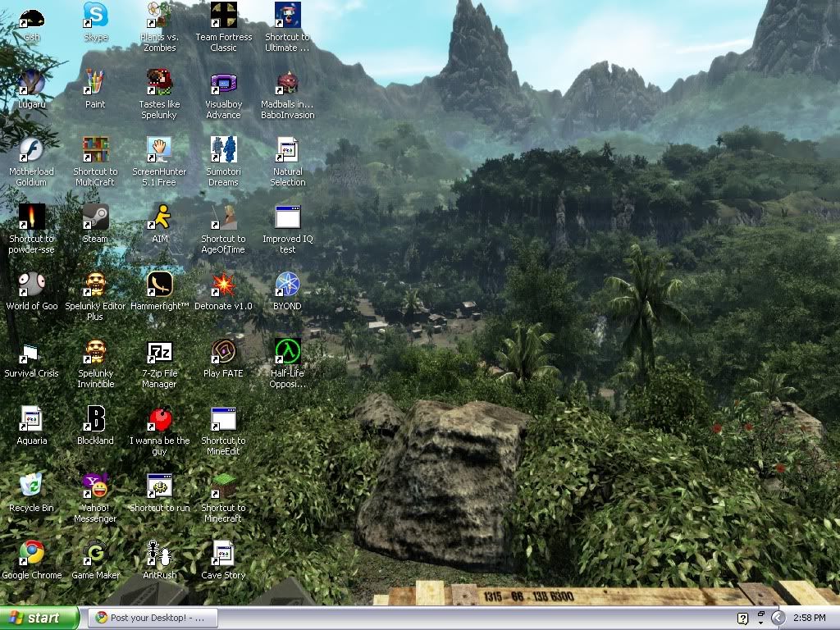Viewport: 840px width, 630px height.
Task: Click the AIM running-man icon
Action: [160, 217]
